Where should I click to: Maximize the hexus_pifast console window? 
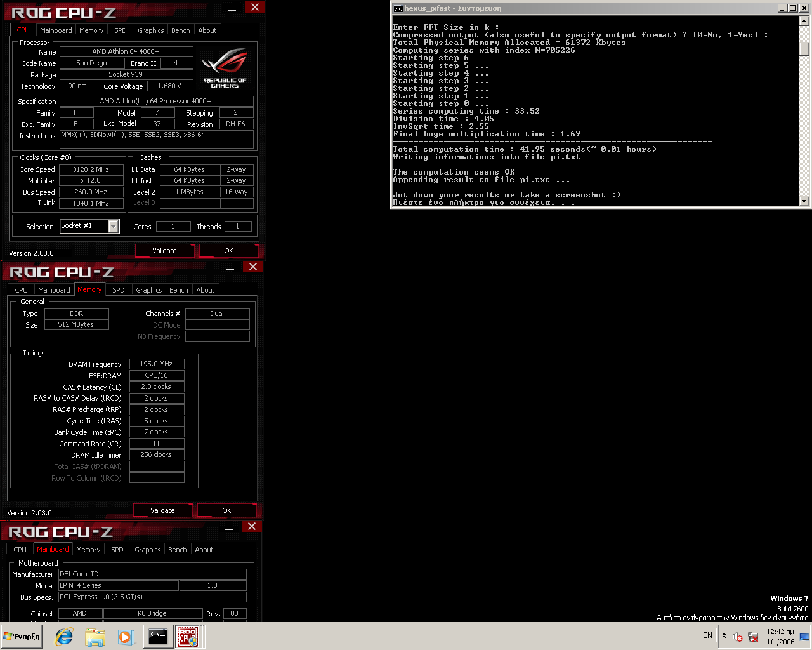[x=792, y=8]
